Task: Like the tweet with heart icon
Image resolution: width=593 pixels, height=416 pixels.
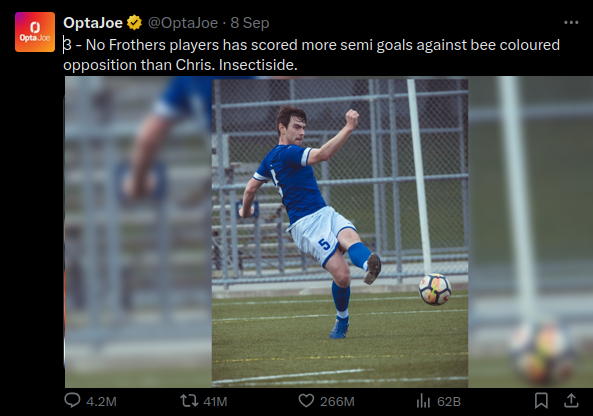Action: coord(306,400)
